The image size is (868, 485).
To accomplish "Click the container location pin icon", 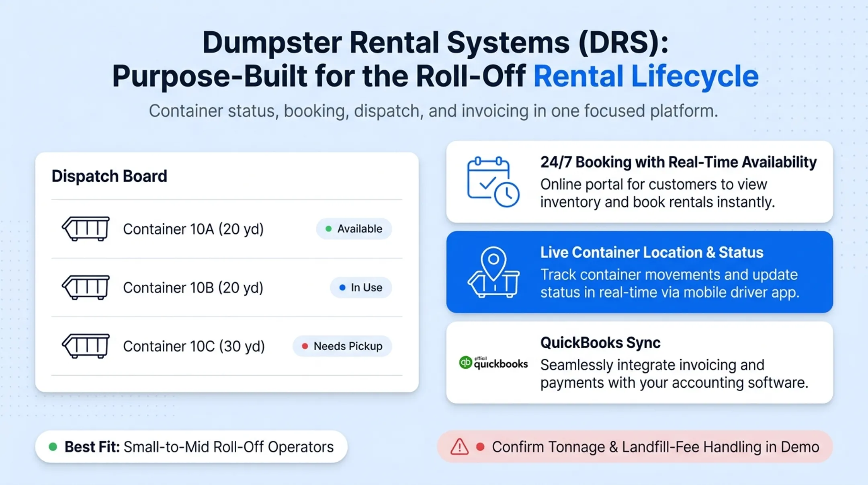I will coord(493,272).
